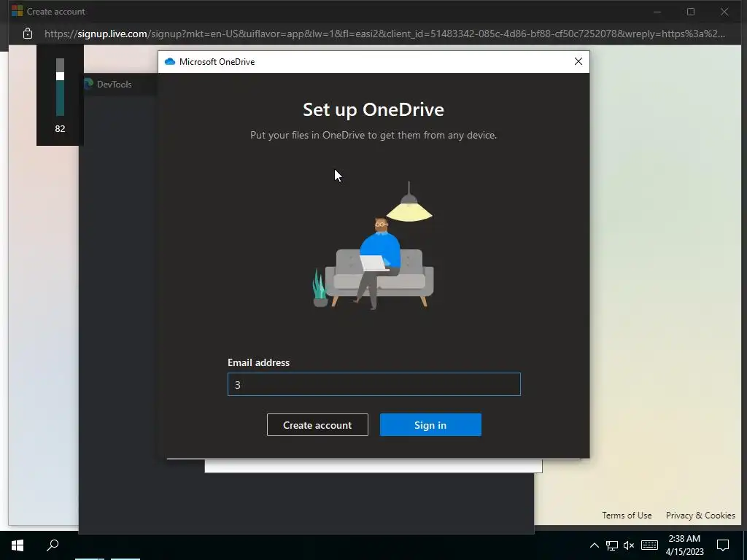The width and height of the screenshot is (747, 560).
Task: Click the Microsoft logo in Create account title bar
Action: pyautogui.click(x=18, y=11)
